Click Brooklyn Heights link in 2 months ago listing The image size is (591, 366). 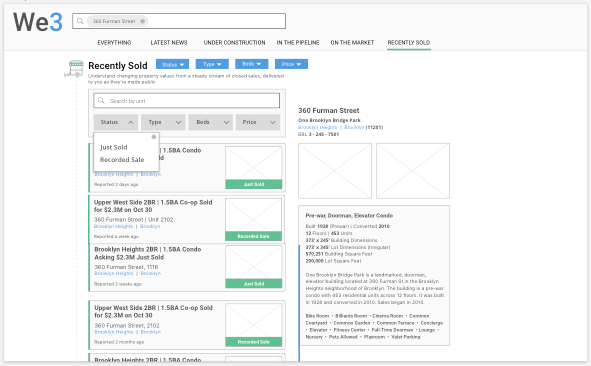click(x=114, y=332)
